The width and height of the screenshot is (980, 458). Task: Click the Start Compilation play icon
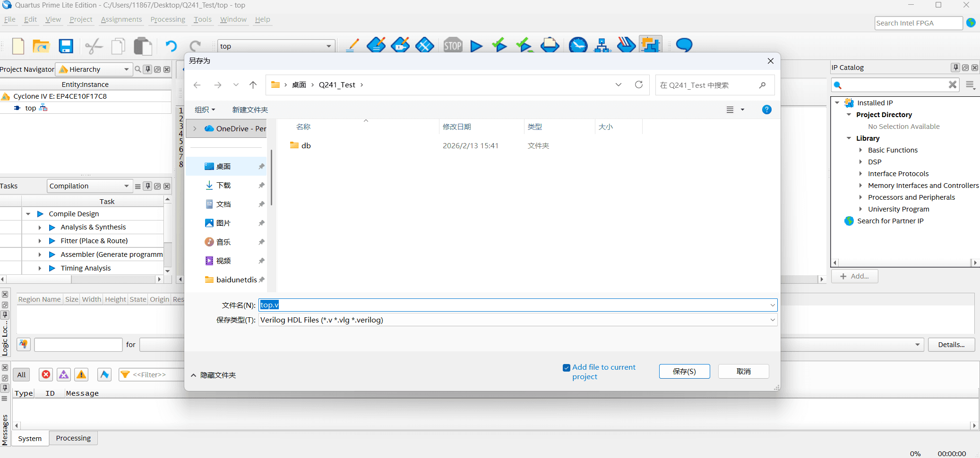(476, 46)
